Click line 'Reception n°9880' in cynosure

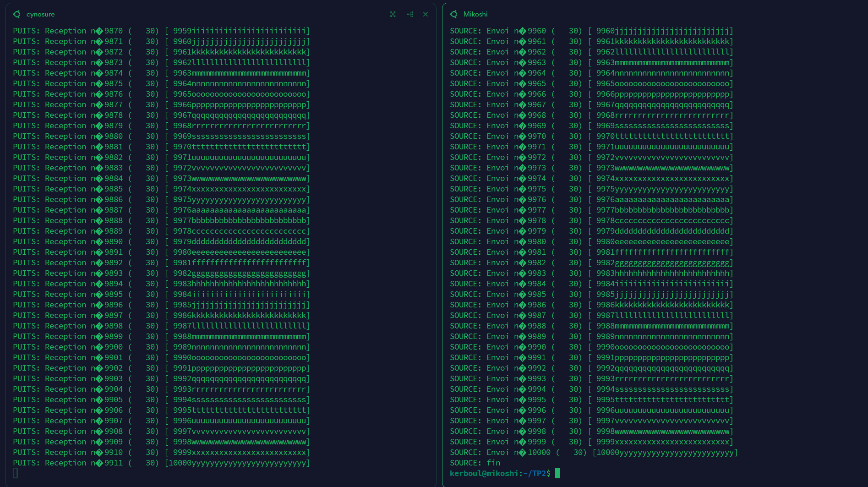[162, 136]
